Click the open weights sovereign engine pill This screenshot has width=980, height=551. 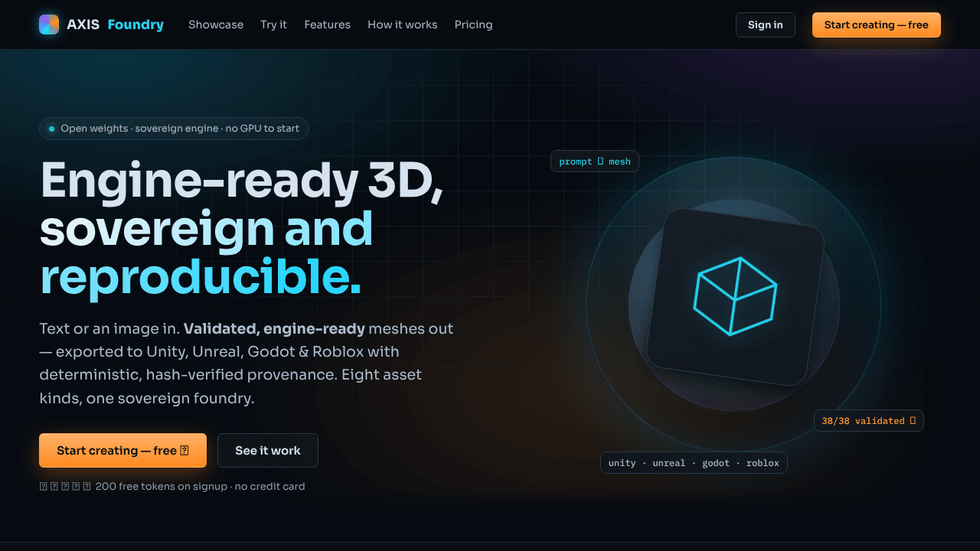(174, 129)
